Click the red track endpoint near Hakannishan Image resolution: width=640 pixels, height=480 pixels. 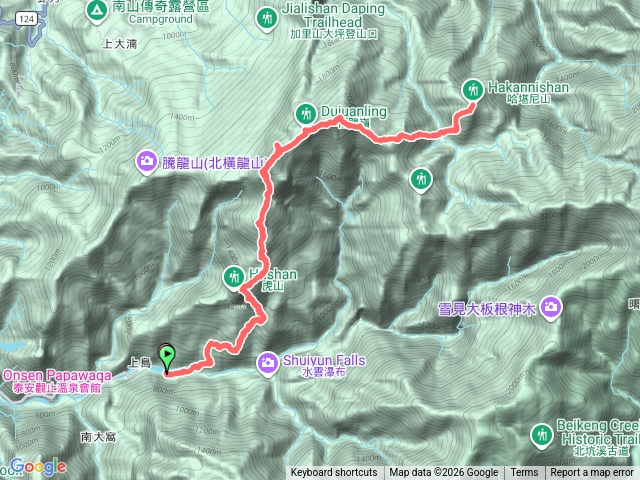[x=473, y=104]
